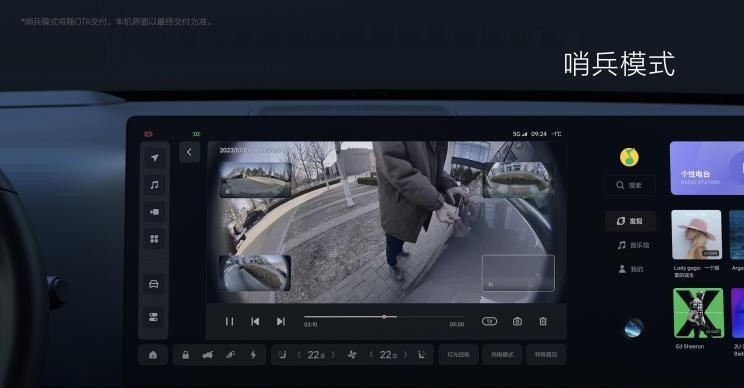Click the 搜索 search field
744x388 pixels.
[630, 185]
